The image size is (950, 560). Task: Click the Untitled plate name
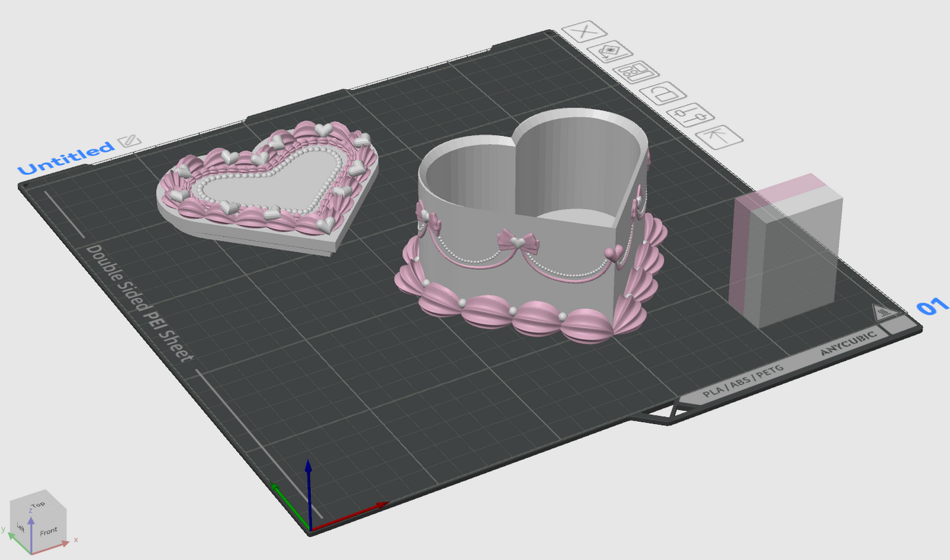[66, 158]
